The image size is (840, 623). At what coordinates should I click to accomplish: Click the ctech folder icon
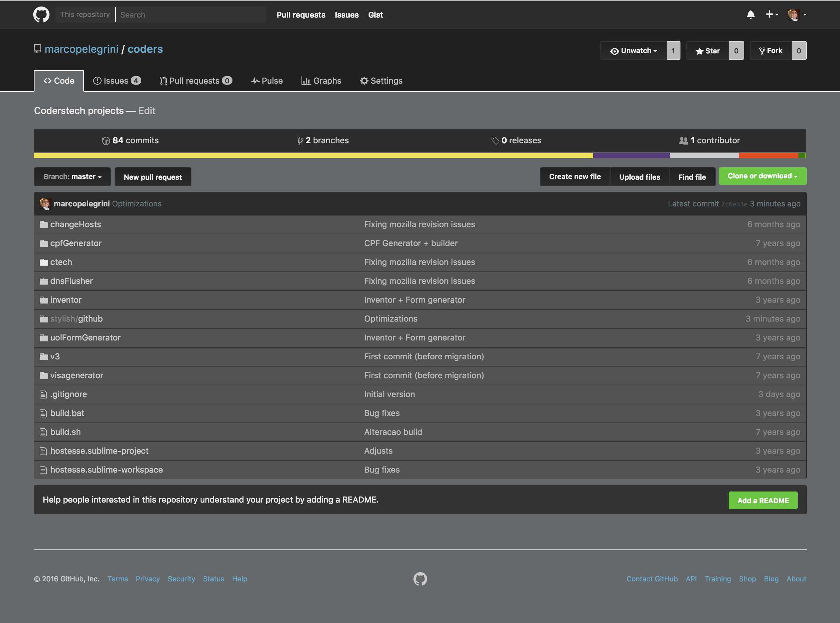pos(44,262)
